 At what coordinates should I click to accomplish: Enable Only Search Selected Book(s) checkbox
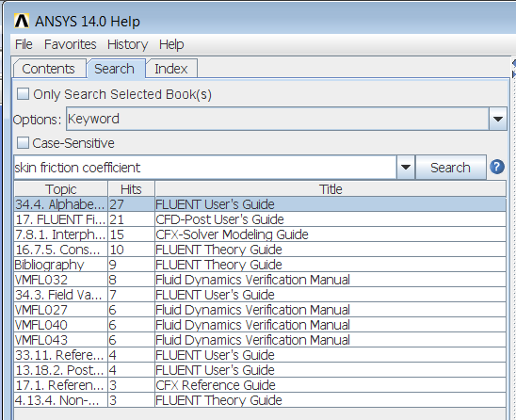click(x=23, y=94)
